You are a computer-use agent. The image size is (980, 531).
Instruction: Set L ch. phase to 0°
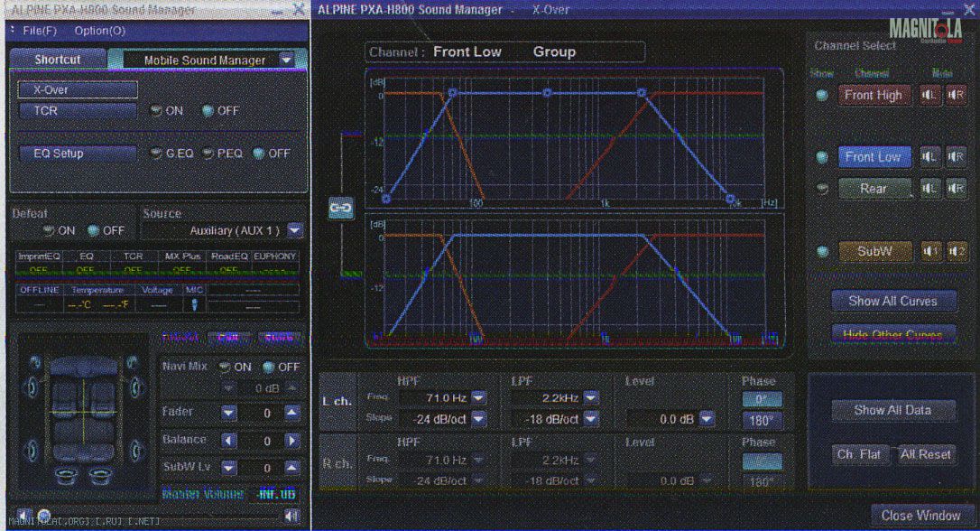762,399
